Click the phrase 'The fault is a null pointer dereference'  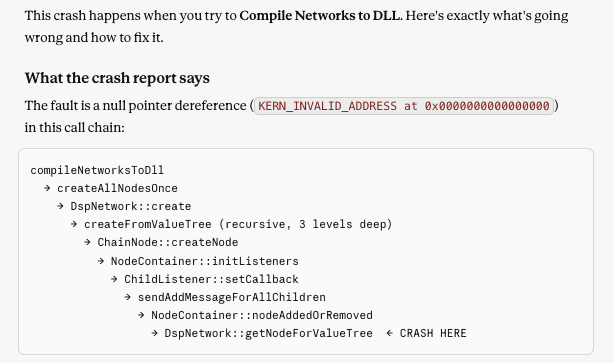[135, 106]
